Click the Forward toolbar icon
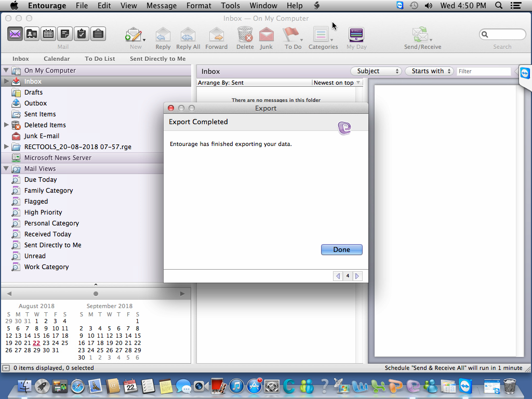The width and height of the screenshot is (532, 399). (x=217, y=34)
